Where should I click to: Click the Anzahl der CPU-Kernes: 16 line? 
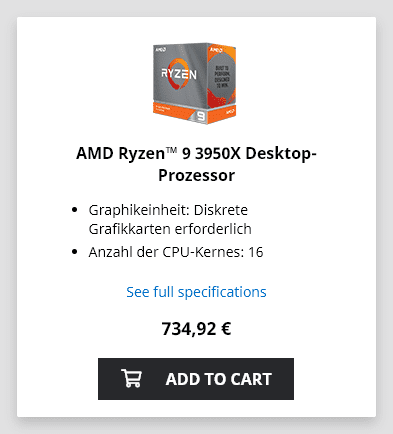coord(176,252)
